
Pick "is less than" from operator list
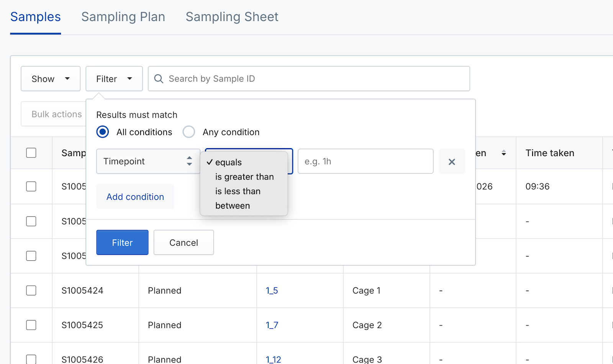click(238, 191)
